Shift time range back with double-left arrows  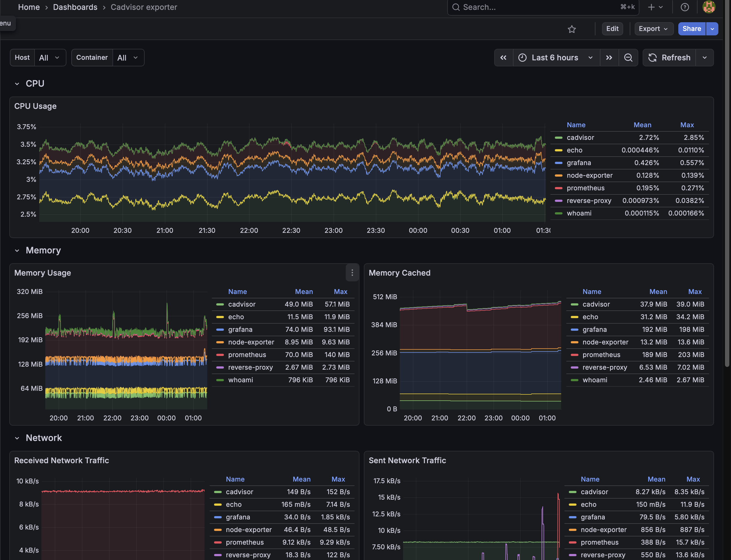click(504, 57)
